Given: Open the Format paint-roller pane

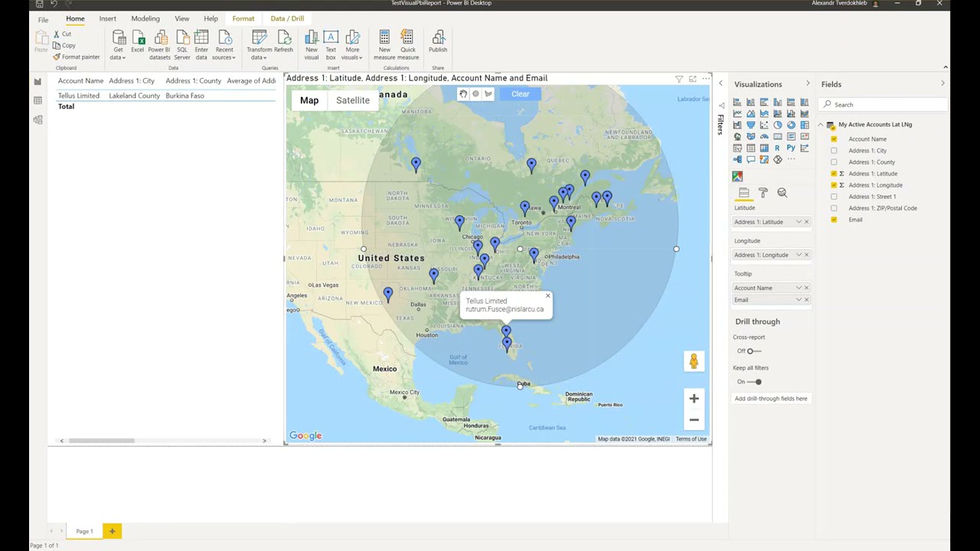Looking at the screenshot, I should 763,193.
